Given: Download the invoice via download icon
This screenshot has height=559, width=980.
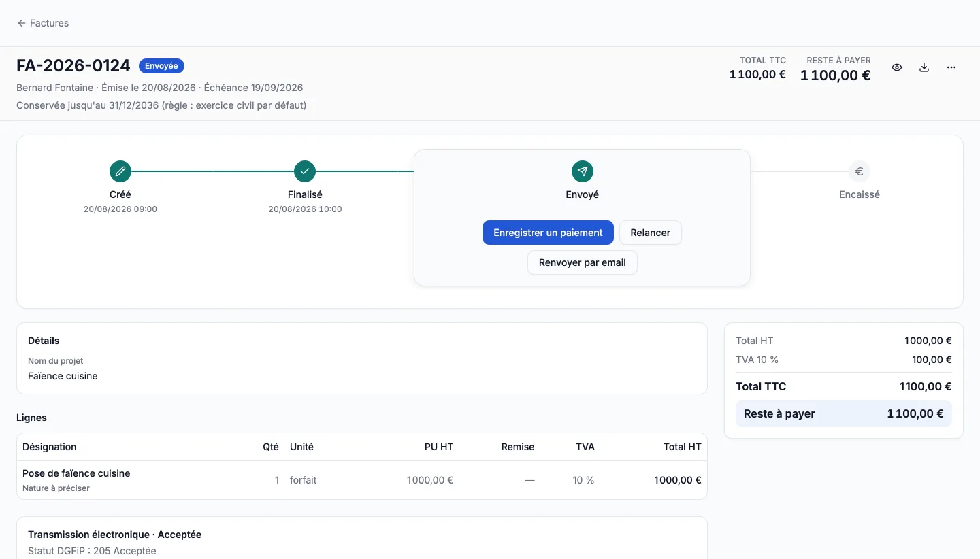Looking at the screenshot, I should tap(924, 67).
